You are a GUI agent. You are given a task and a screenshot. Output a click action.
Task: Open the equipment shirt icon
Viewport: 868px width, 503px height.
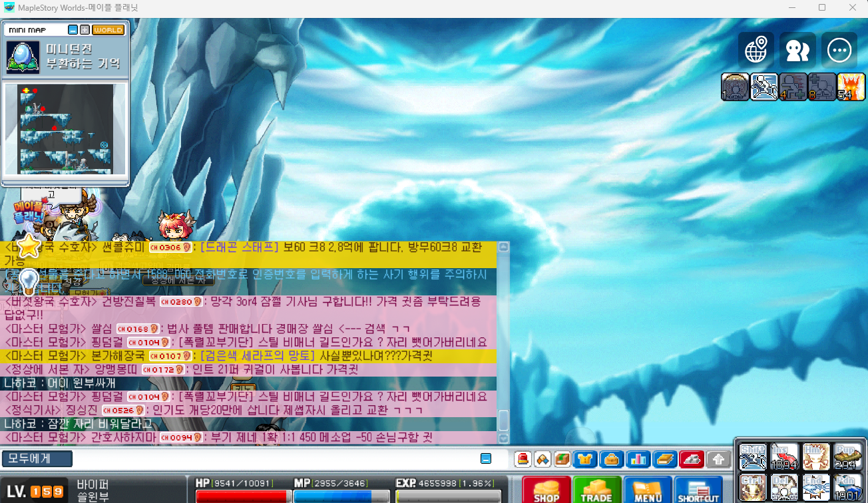click(585, 459)
